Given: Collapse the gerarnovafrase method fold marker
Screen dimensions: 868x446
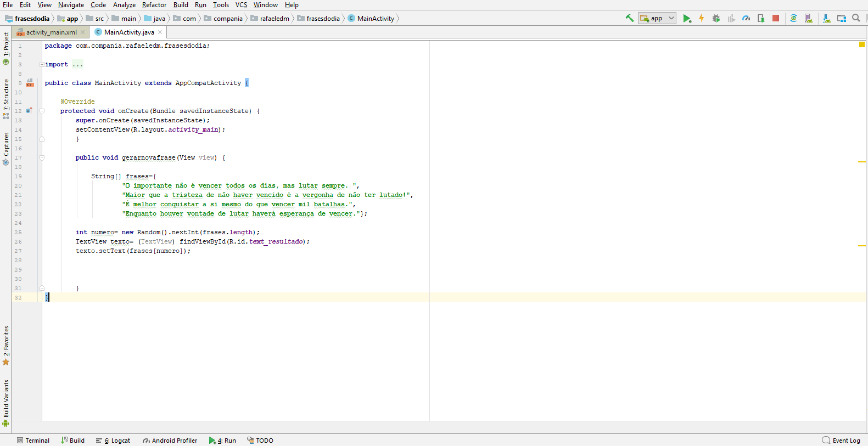Looking at the screenshot, I should 42,157.
